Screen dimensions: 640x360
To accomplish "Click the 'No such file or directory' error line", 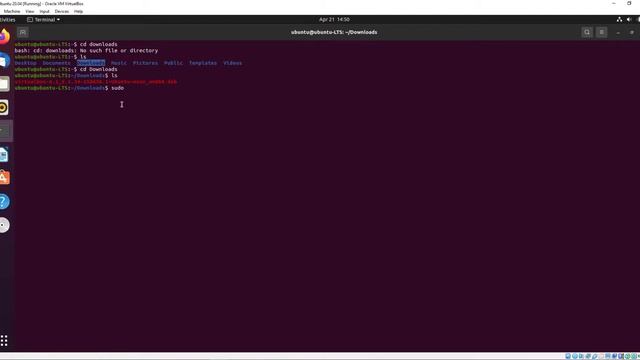I will (x=86, y=51).
